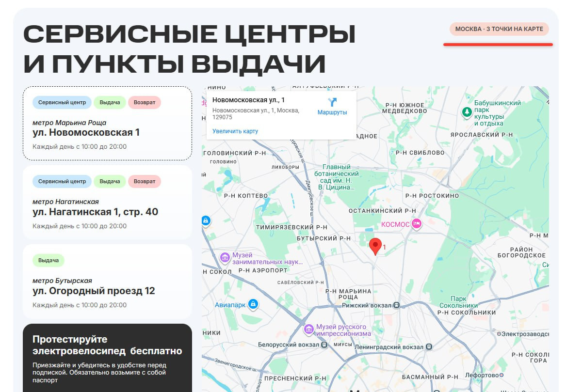566x392 pixels.
Task: Click Лихоборы map label
Action: (x=285, y=167)
